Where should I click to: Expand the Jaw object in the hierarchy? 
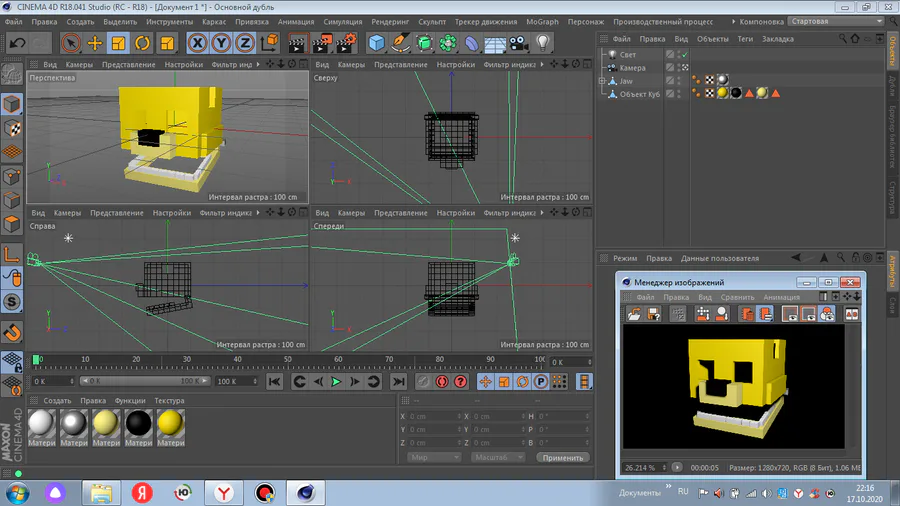(x=602, y=81)
